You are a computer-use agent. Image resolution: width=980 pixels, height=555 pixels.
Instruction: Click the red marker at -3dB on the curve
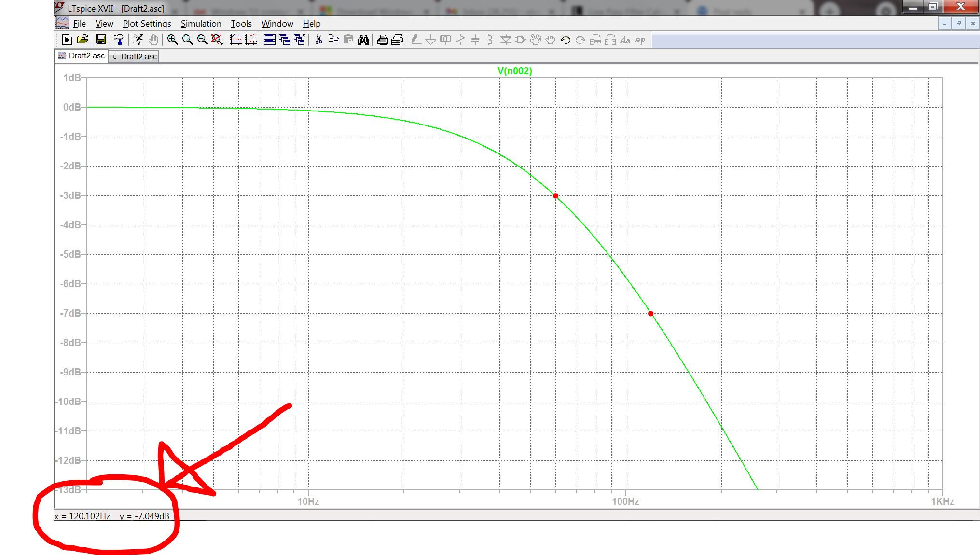click(x=555, y=196)
